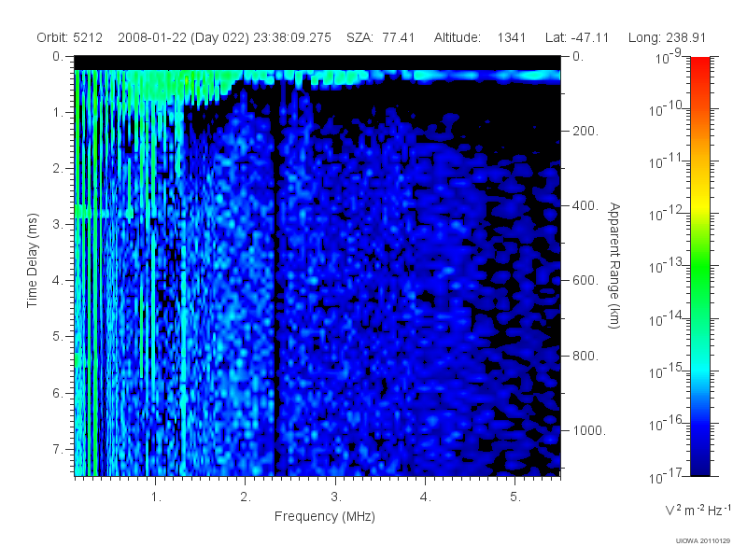Click the time delay tick label '5.'
Image resolution: width=747 pixels, height=560 pixels.
[x=58, y=337]
